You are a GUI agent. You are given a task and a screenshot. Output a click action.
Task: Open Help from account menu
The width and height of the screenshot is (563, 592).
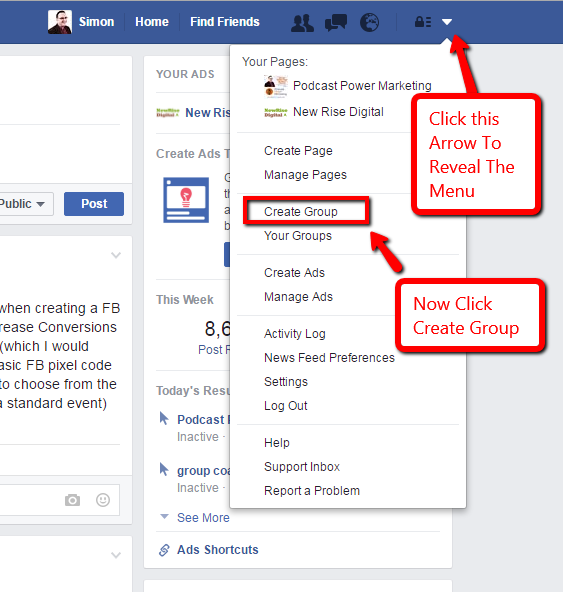[277, 442]
